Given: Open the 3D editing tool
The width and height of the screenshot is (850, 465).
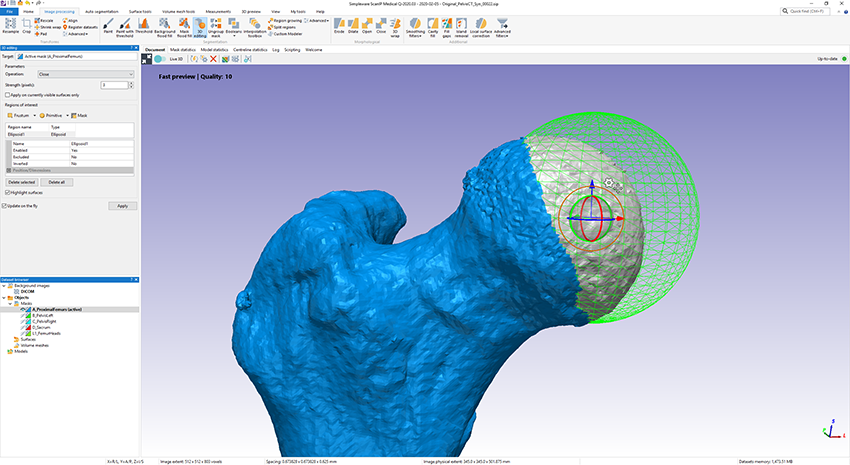Looking at the screenshot, I should pos(199,25).
